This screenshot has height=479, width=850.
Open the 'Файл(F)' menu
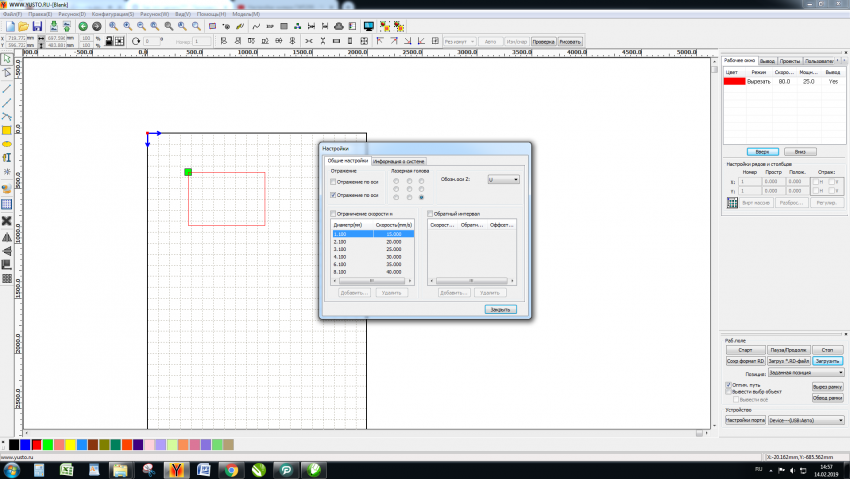pyautogui.click(x=14, y=15)
